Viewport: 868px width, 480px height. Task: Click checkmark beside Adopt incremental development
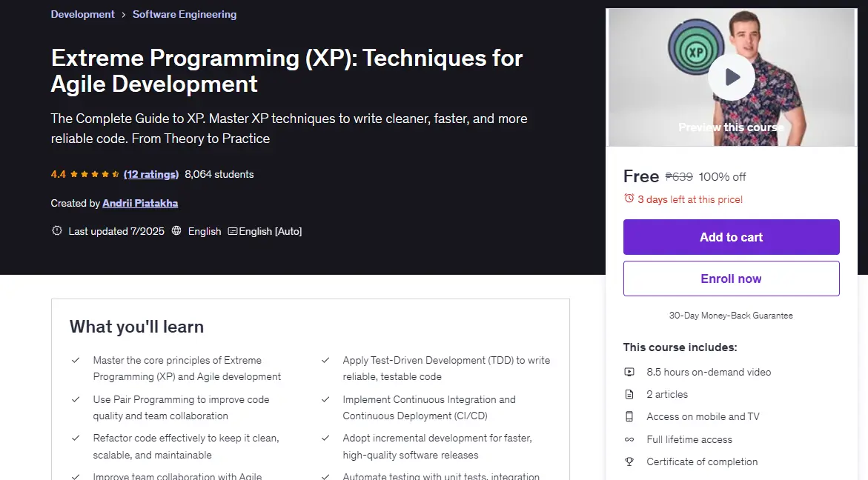tap(325, 438)
